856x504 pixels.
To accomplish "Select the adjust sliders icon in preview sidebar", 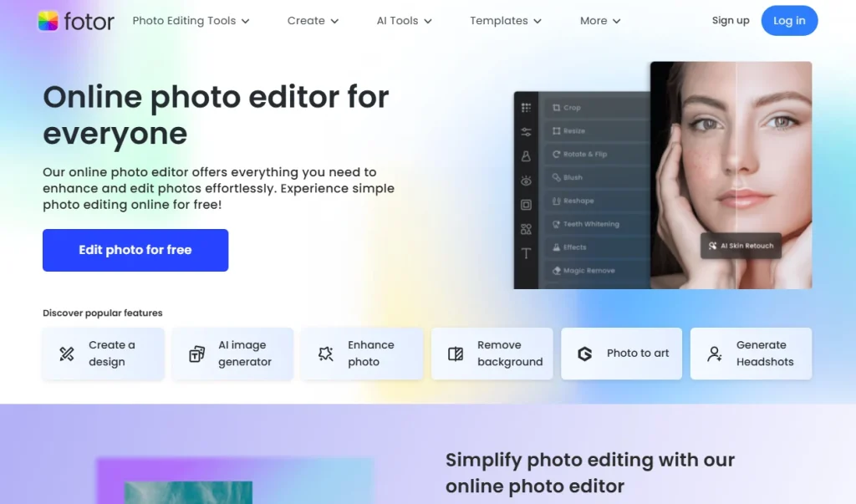I will 526,132.
